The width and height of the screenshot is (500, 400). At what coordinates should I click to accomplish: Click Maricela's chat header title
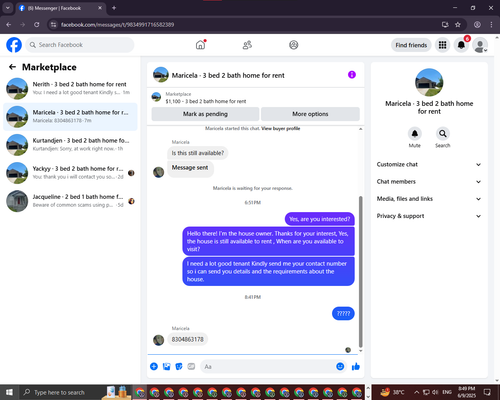click(228, 75)
